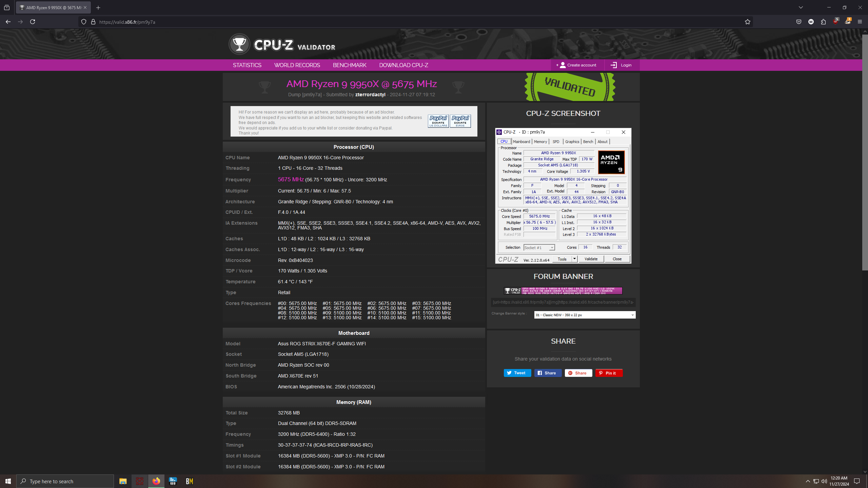The image size is (868, 488).
Task: Click the taskbar clock showing 12:20 AM
Action: [x=839, y=481]
